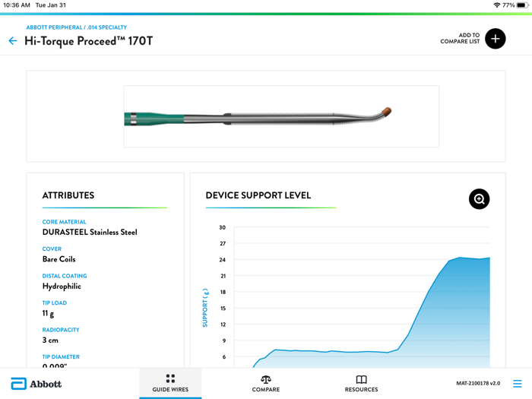Tap the Abbott logo

click(36, 384)
